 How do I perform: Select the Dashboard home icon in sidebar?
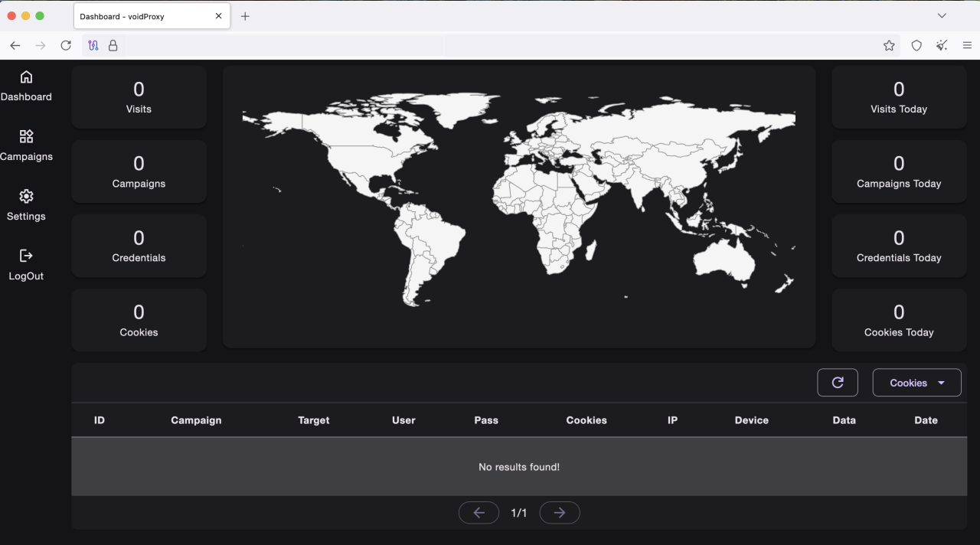point(26,77)
